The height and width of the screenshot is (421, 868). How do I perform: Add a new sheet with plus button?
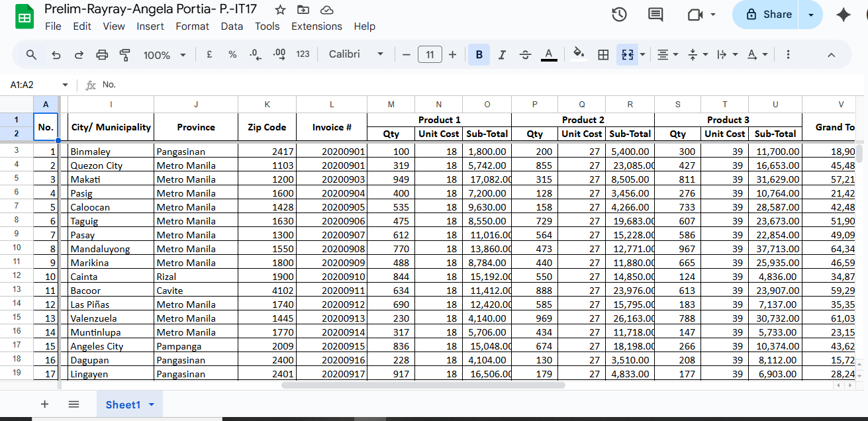tap(45, 404)
